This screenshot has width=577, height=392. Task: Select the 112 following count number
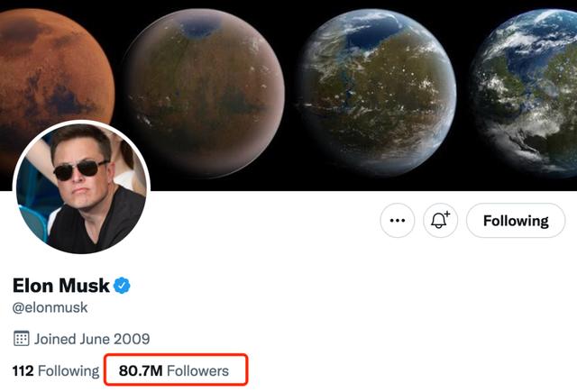[x=23, y=370]
